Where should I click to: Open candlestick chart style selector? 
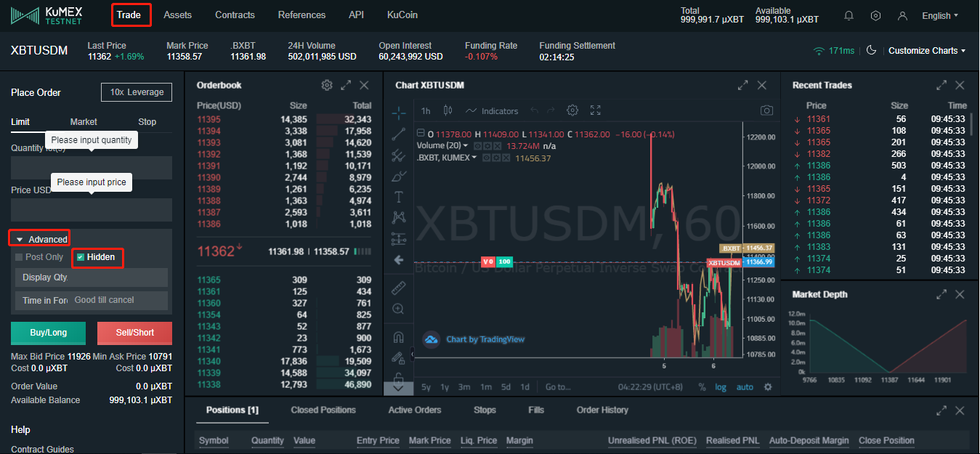[448, 110]
